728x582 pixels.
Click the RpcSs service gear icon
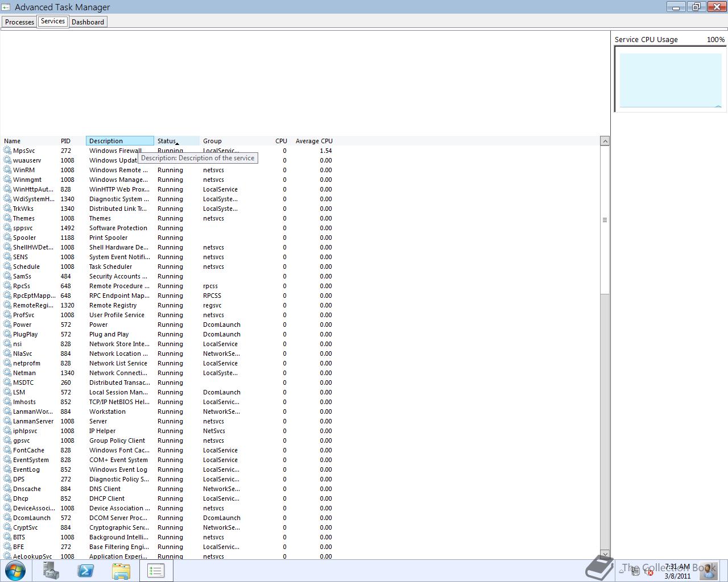point(7,286)
